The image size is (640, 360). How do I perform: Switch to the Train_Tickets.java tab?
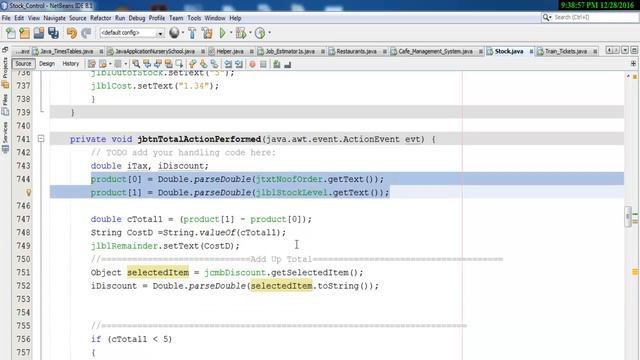coord(566,51)
